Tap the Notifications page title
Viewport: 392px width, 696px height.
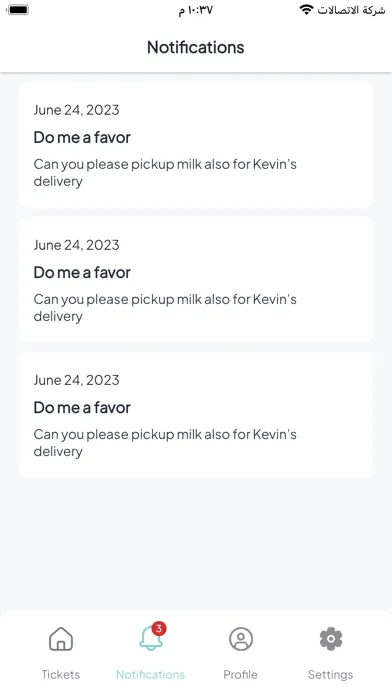click(196, 47)
